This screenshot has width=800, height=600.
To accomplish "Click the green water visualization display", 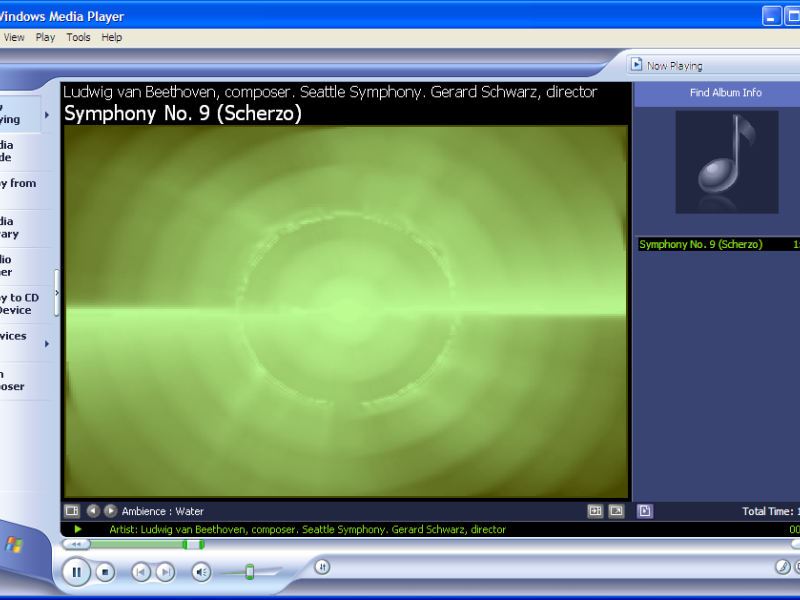I will 345,311.
